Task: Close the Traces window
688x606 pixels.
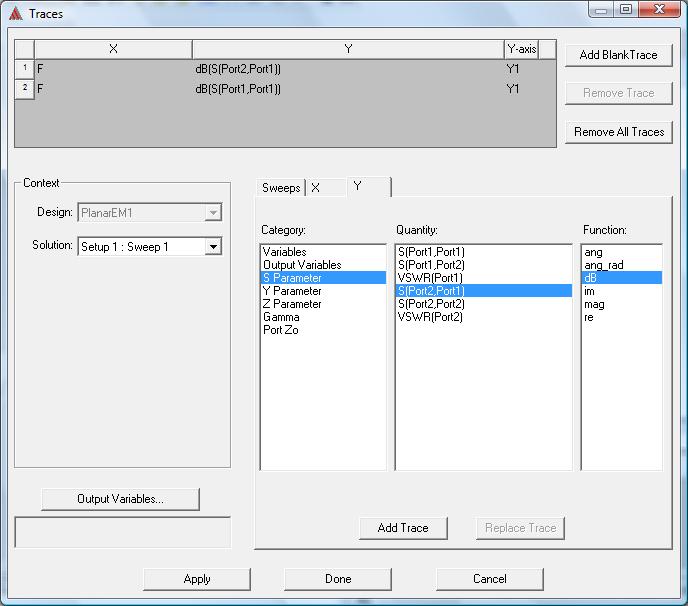Action: tap(659, 10)
